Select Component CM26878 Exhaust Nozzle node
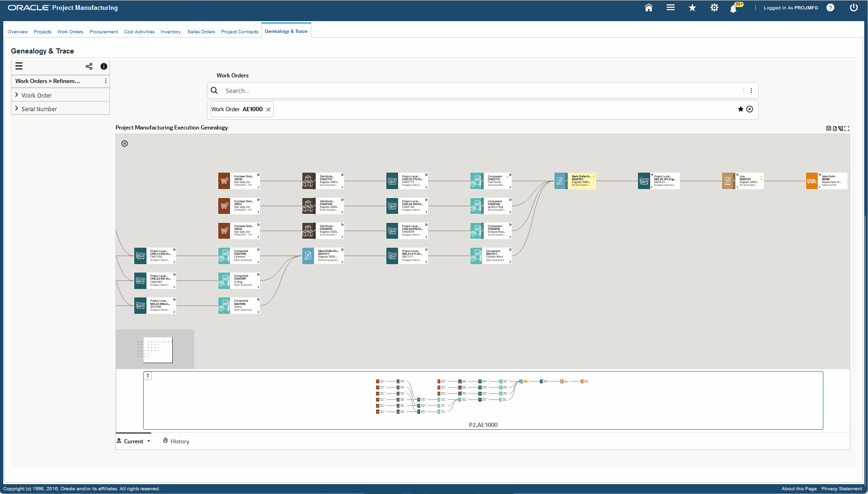 (x=491, y=231)
